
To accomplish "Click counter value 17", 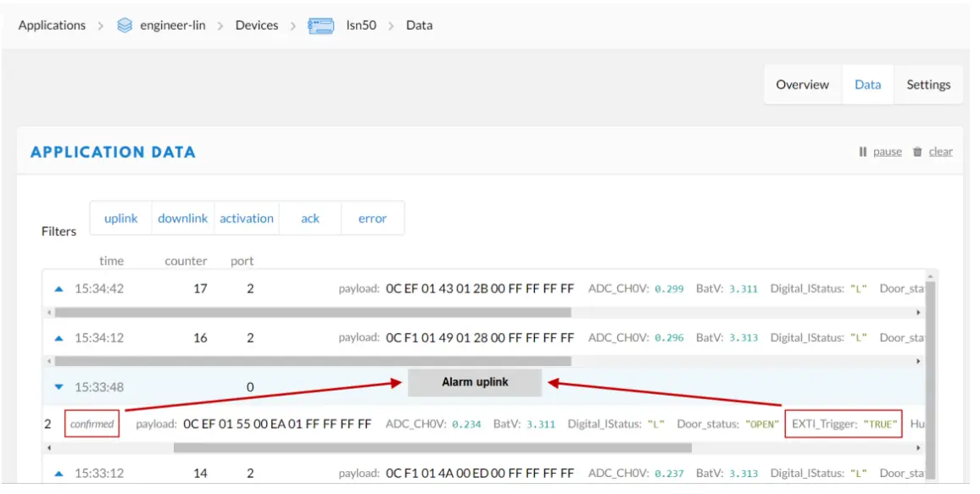I will pyautogui.click(x=200, y=289).
